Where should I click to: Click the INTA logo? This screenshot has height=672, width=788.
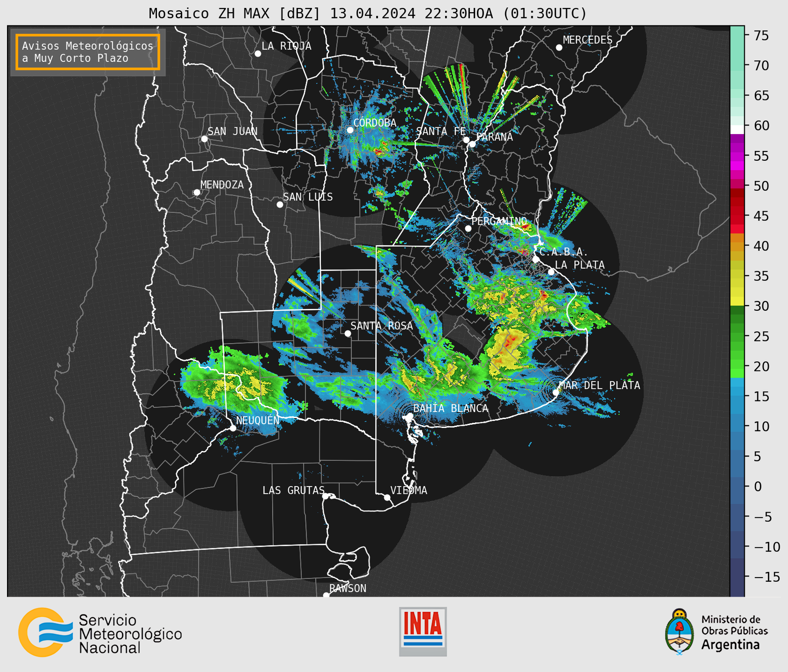pyautogui.click(x=423, y=631)
